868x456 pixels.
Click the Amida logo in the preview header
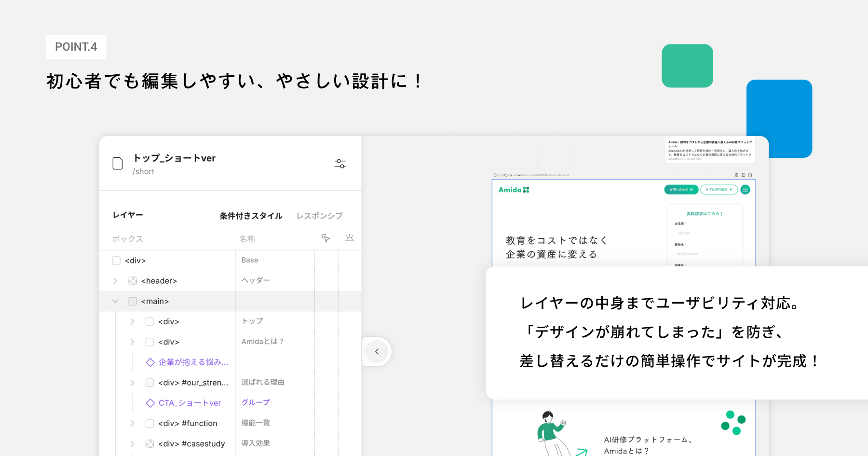[514, 190]
